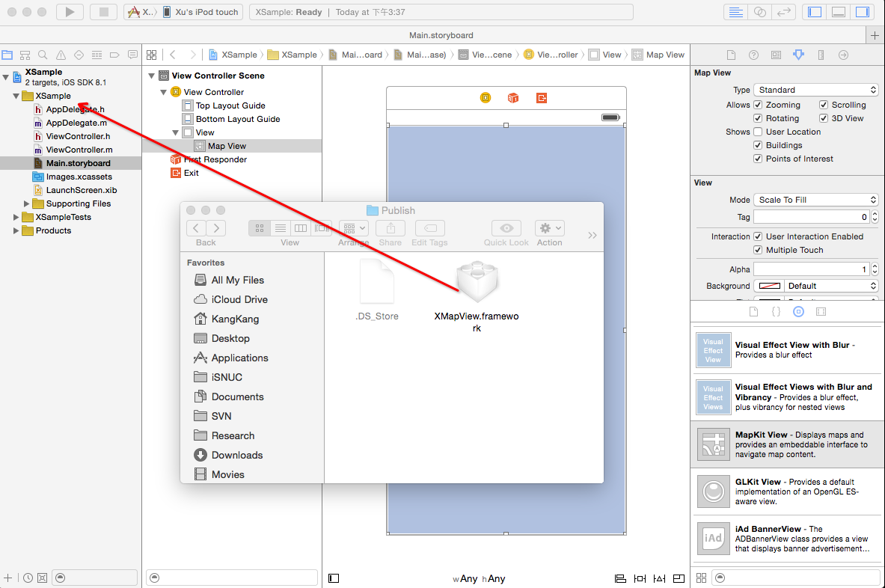Click the Background color swatch
This screenshot has height=588, width=885.
click(x=770, y=286)
